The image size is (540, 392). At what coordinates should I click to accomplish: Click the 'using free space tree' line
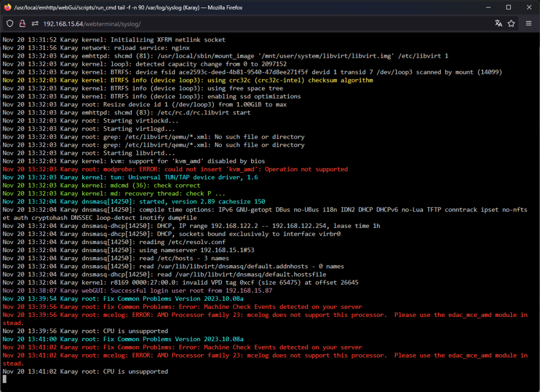click(x=143, y=88)
